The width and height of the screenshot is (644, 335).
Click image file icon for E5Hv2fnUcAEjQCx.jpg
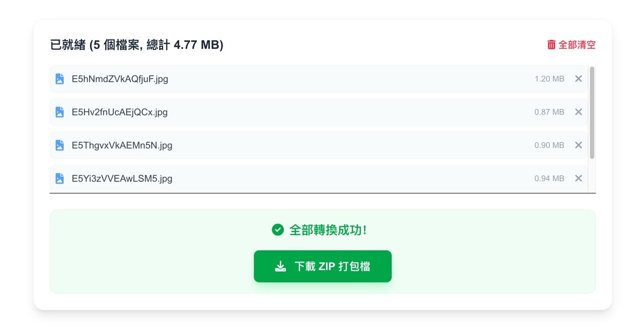pos(59,112)
